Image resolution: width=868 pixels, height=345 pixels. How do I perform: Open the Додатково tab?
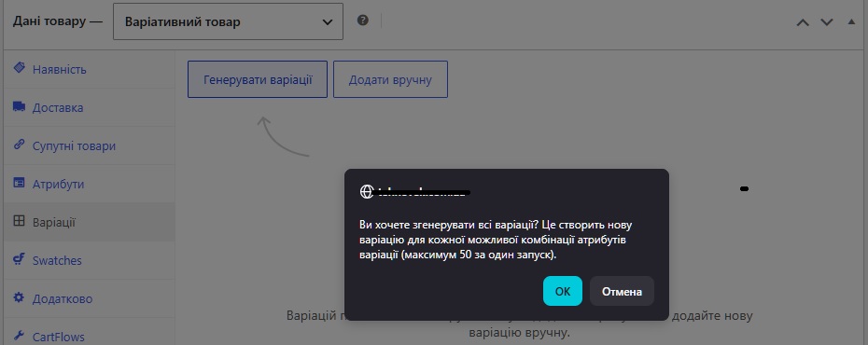pyautogui.click(x=89, y=298)
